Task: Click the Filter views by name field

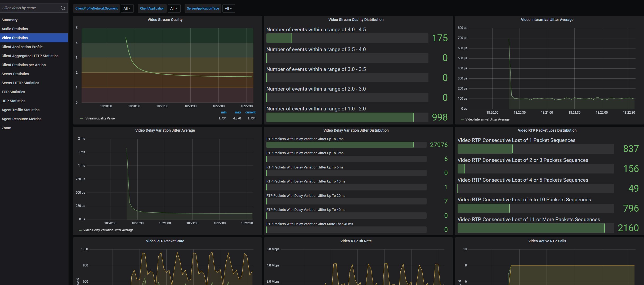Action: [30, 8]
